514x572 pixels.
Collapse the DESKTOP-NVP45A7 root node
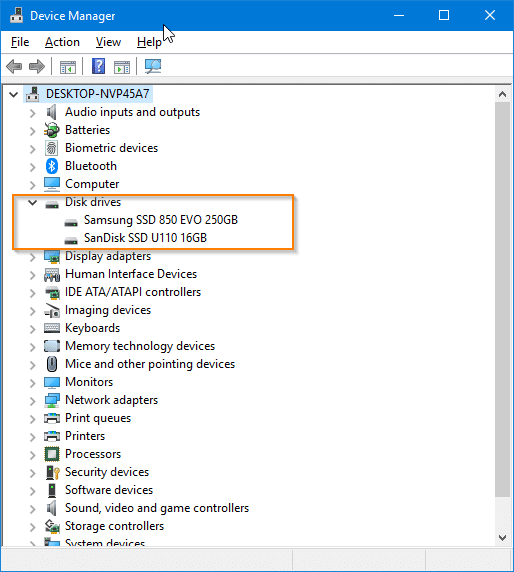pyautogui.click(x=13, y=94)
